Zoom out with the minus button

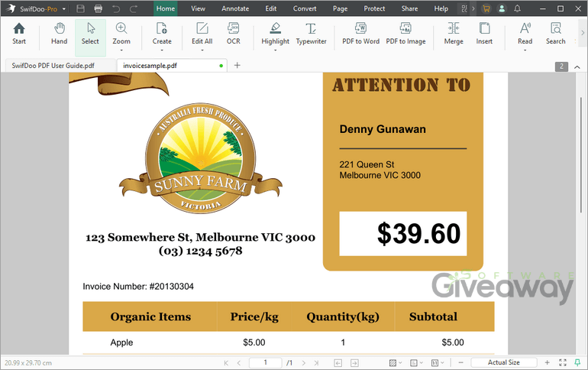point(461,362)
